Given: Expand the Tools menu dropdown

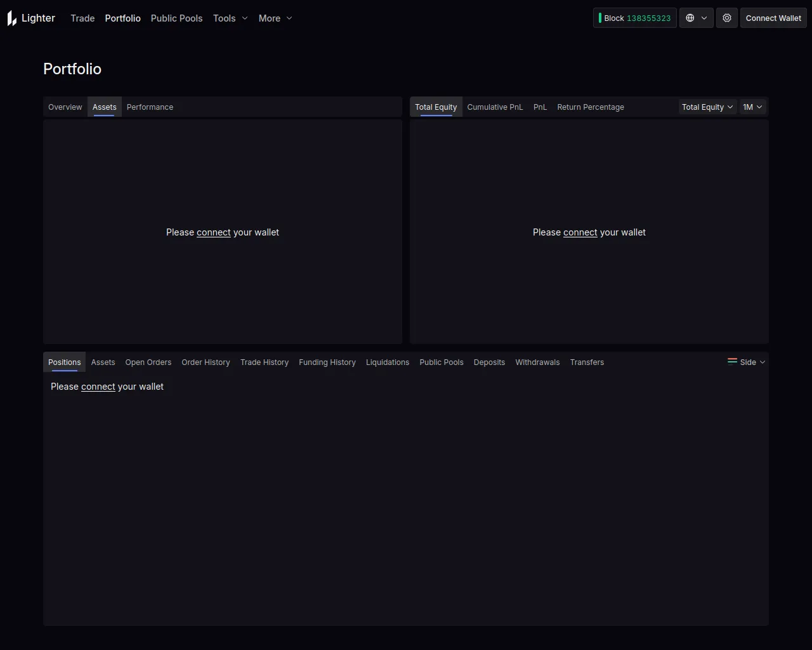Looking at the screenshot, I should click(x=230, y=18).
